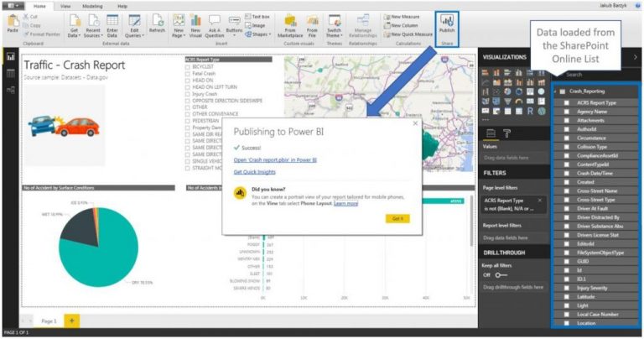Select the R script visual icon
This screenshot has width=644, height=339.
point(530,111)
